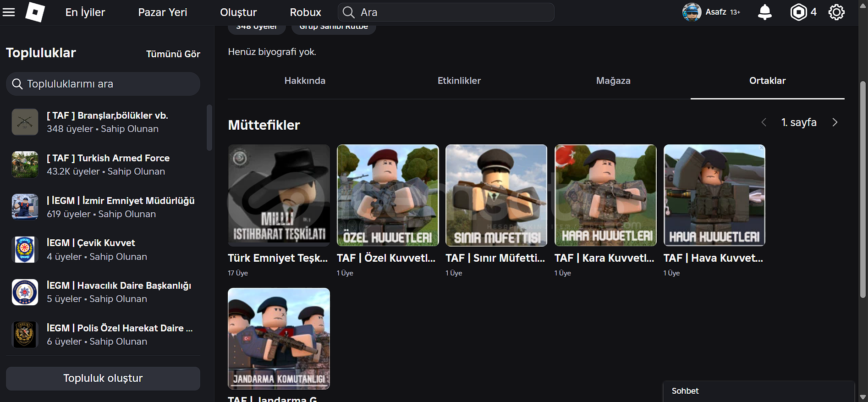The width and height of the screenshot is (868, 402).
Task: Focus the Topluluklarımı ara search field
Action: 103,84
